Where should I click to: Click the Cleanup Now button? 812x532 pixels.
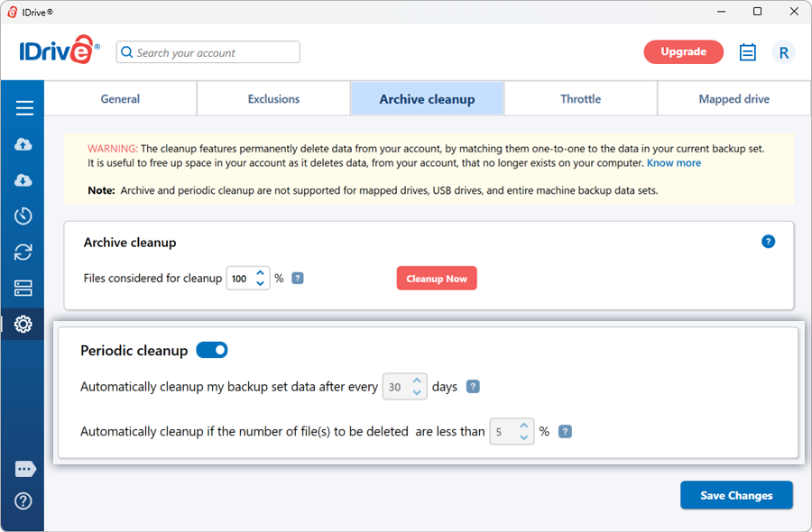click(x=437, y=279)
